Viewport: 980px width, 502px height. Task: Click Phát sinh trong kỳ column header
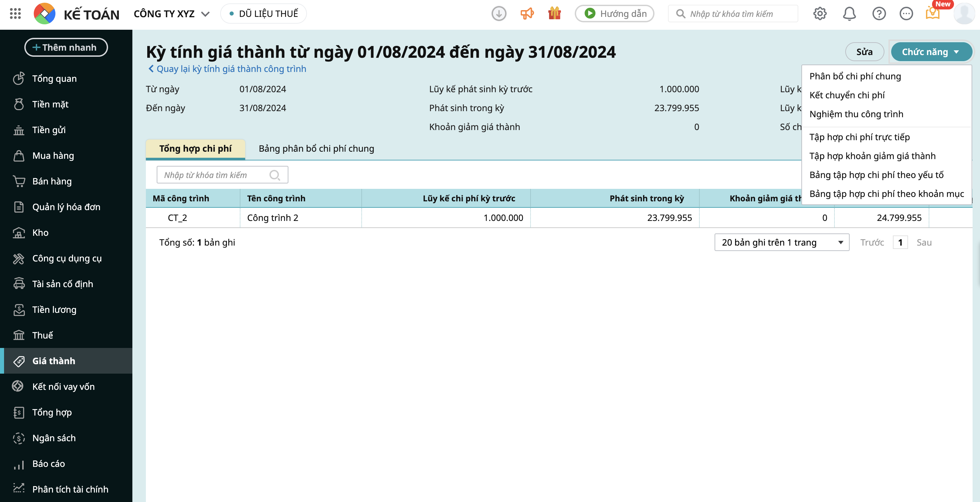[x=615, y=198]
